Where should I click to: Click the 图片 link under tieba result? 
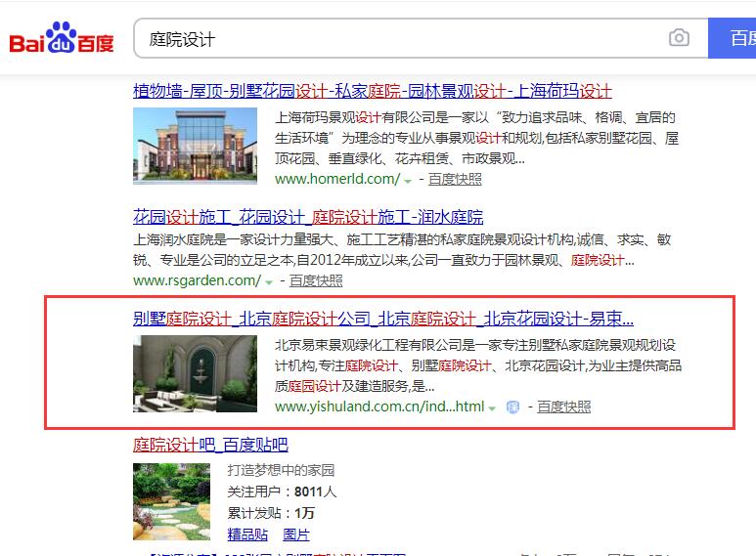(x=296, y=535)
